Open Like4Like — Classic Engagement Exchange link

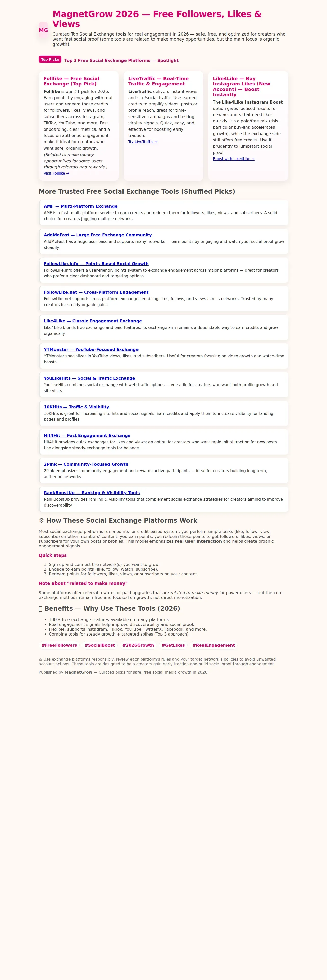pyautogui.click(x=93, y=321)
